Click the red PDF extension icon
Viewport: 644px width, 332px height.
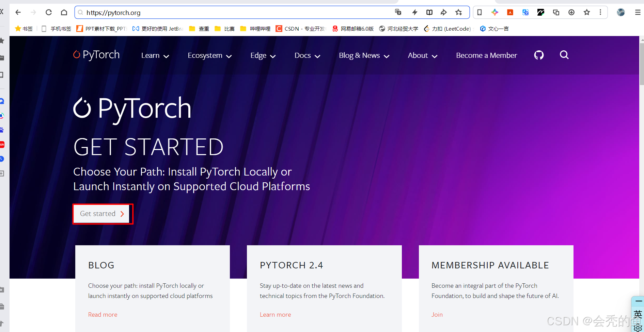[x=510, y=12]
